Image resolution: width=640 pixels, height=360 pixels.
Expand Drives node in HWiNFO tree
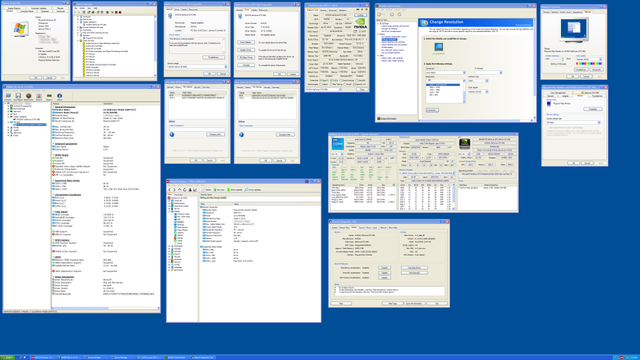point(8,127)
